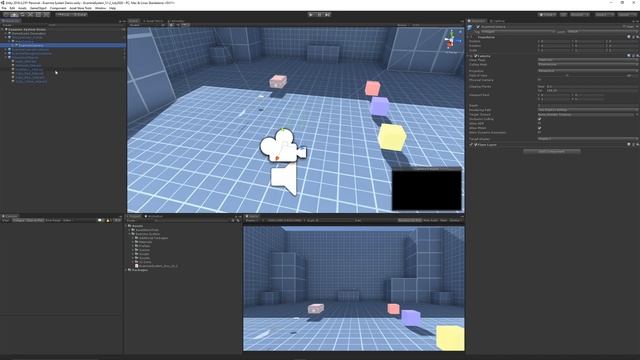Viewport: 640px width, 360px height.
Task: Click the camera gizmo in the Scene view
Action: pos(282,146)
